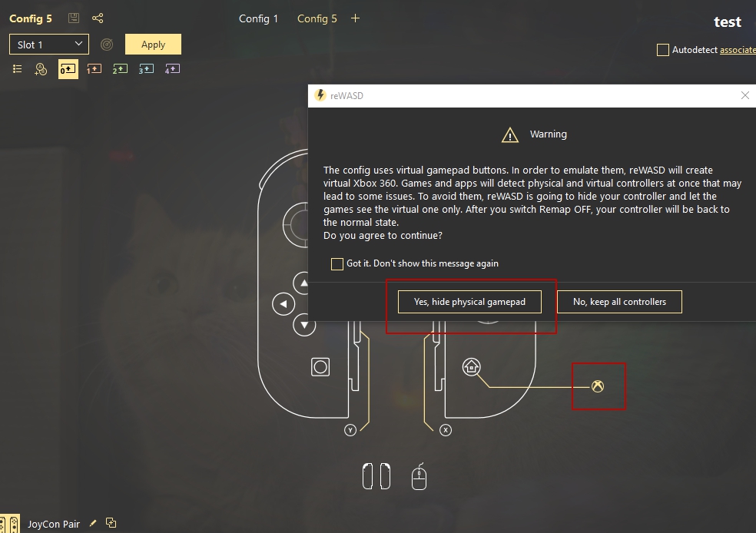Select the Joy-Con pair device icon
The height and width of the screenshot is (533, 756).
tap(376, 476)
